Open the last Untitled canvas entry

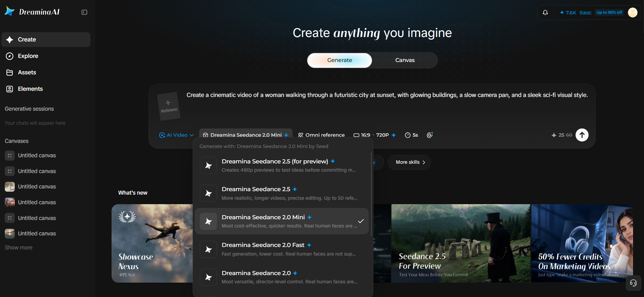[46, 234]
